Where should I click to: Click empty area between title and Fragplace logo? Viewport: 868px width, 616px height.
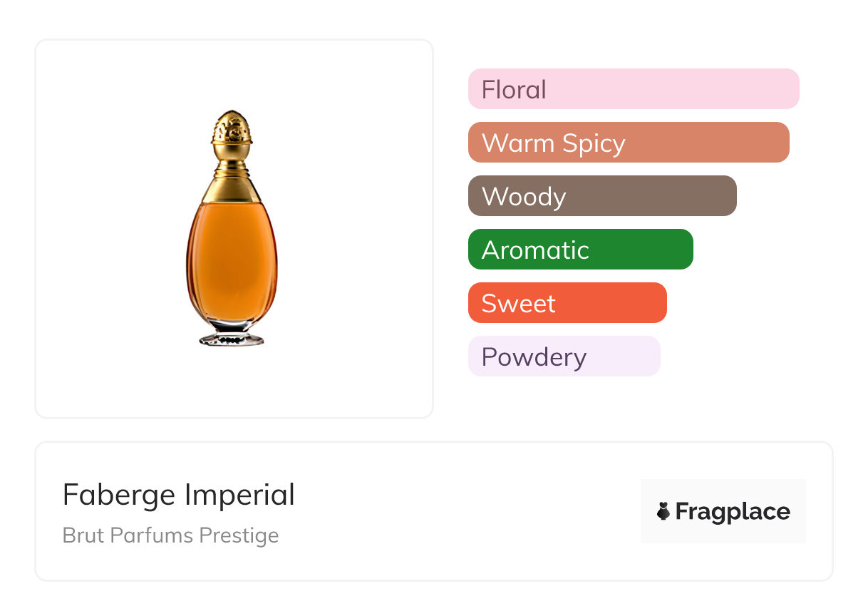pos(463,511)
